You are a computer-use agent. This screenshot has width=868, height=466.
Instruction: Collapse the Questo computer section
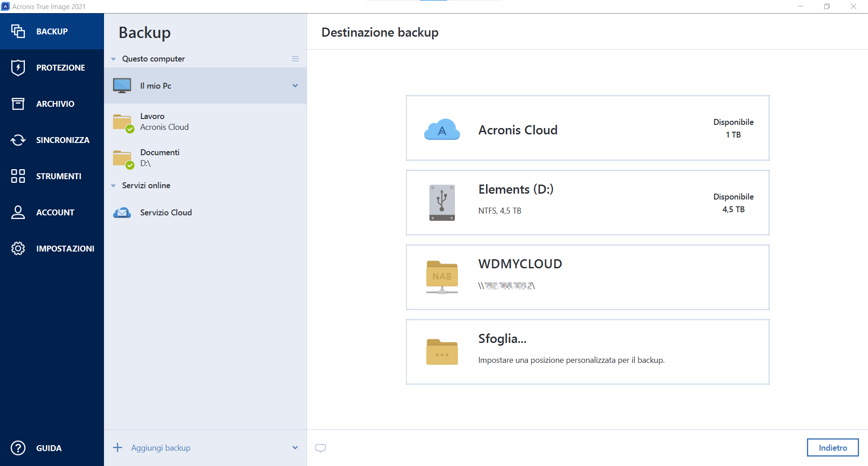coord(113,59)
